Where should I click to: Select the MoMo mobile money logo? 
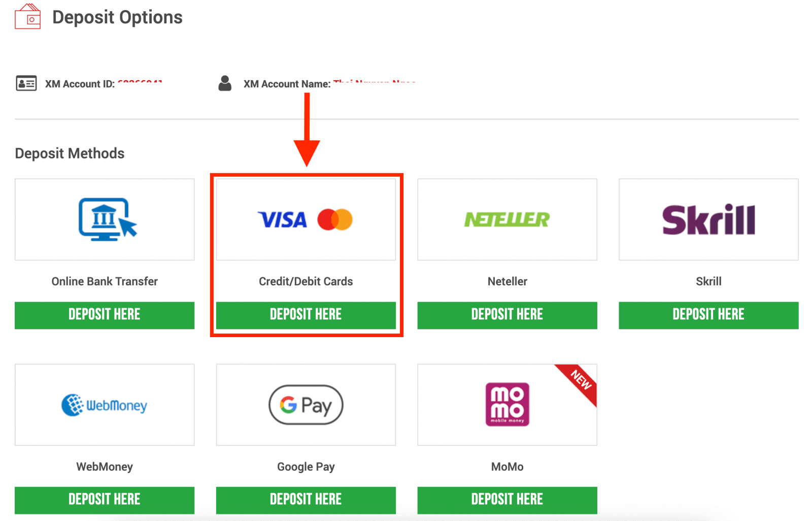click(x=506, y=404)
